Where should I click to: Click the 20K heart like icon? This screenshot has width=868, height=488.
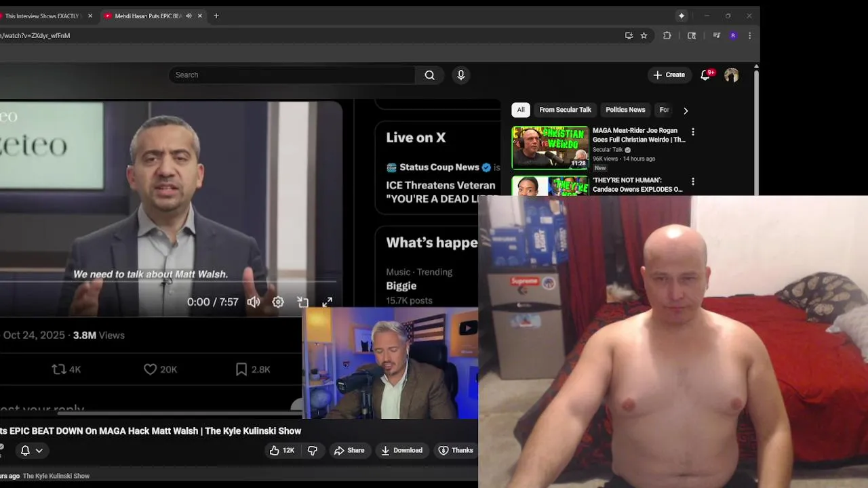[x=150, y=369]
